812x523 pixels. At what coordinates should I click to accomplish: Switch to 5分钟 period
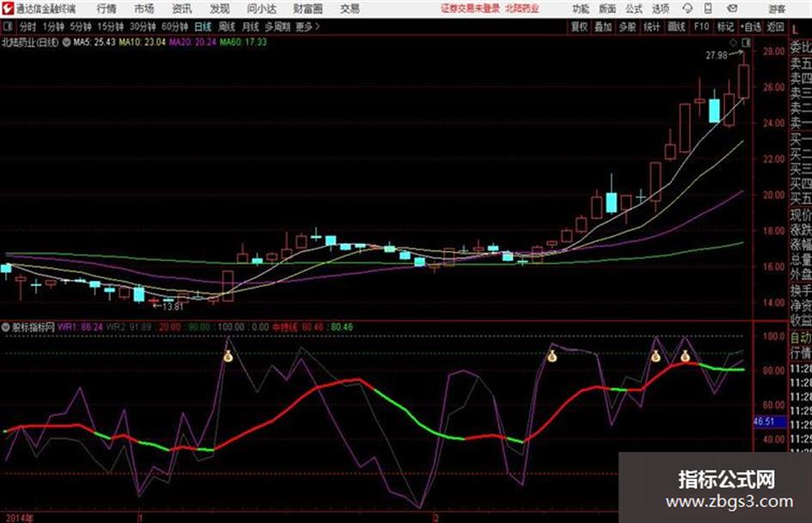(x=81, y=27)
